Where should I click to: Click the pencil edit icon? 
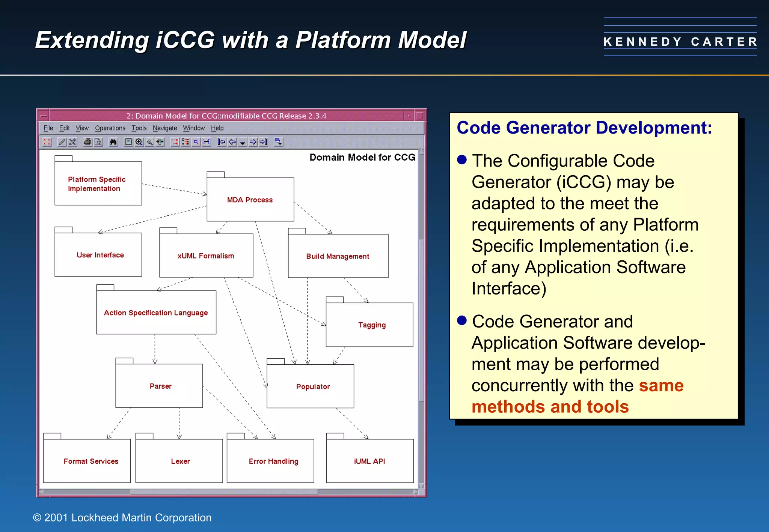tap(62, 142)
